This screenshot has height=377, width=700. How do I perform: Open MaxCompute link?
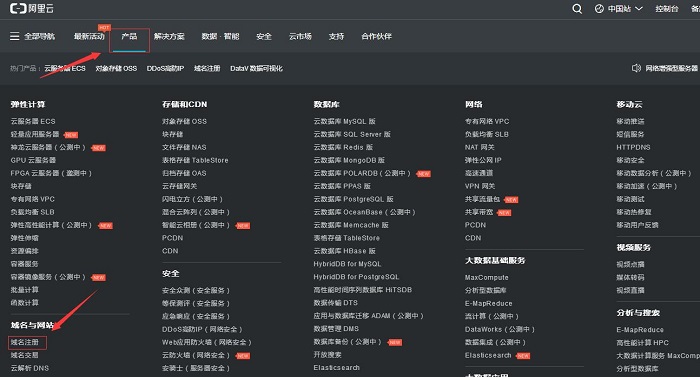[486, 277]
